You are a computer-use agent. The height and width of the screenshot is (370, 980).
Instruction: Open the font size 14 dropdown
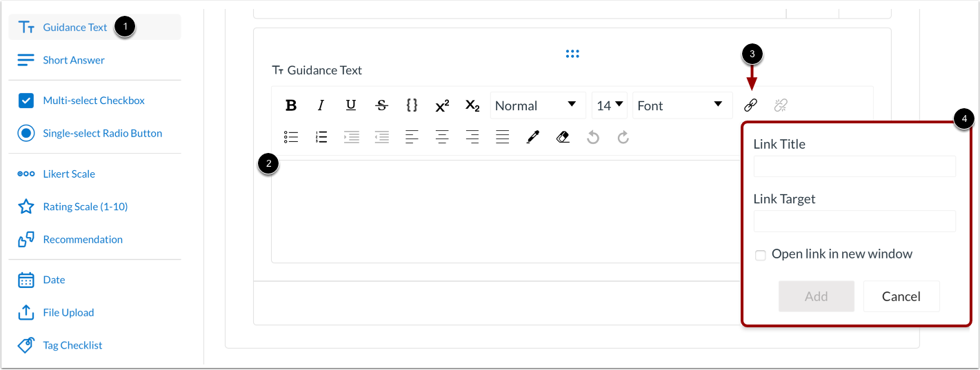(610, 105)
